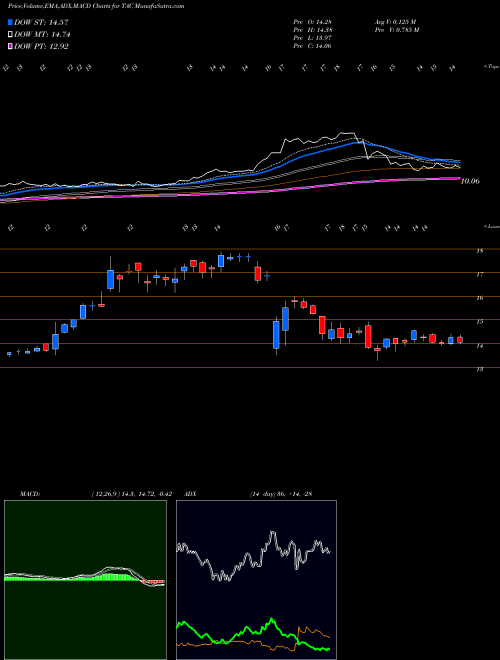Click the magenta DOW PT legend swatch

click(x=11, y=46)
